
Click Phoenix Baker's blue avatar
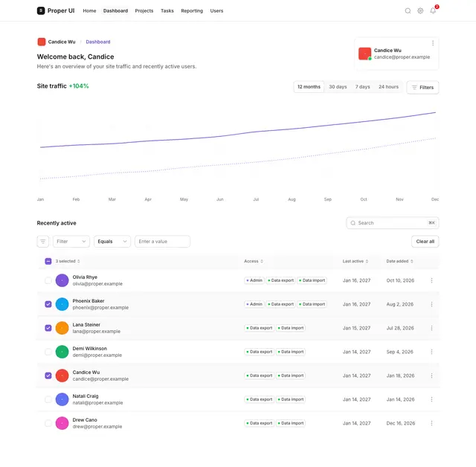tap(62, 304)
